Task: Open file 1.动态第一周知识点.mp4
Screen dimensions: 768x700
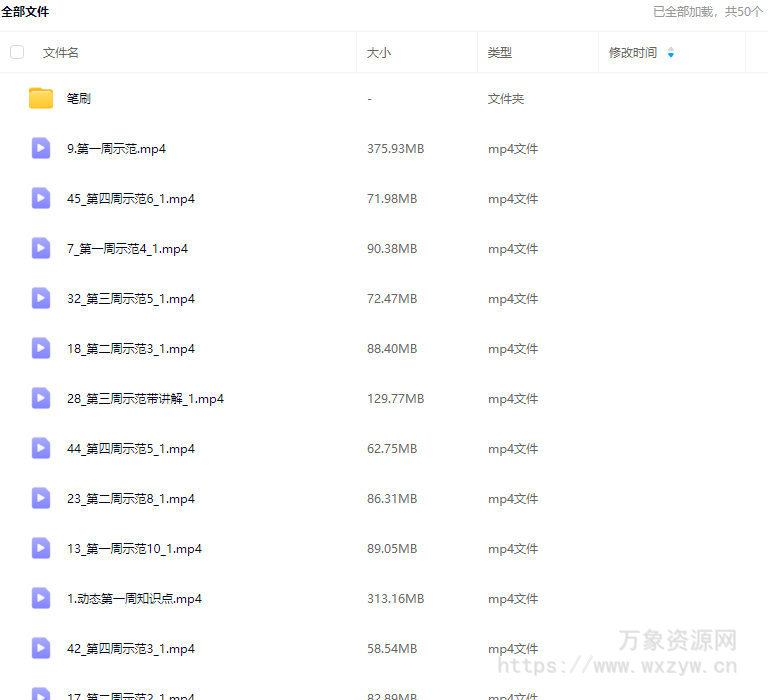Action: point(134,599)
